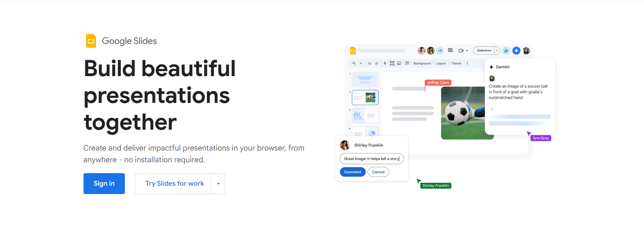644x248 pixels.
Task: Click the red Jeffrey Clark cursor label
Action: pos(438,83)
